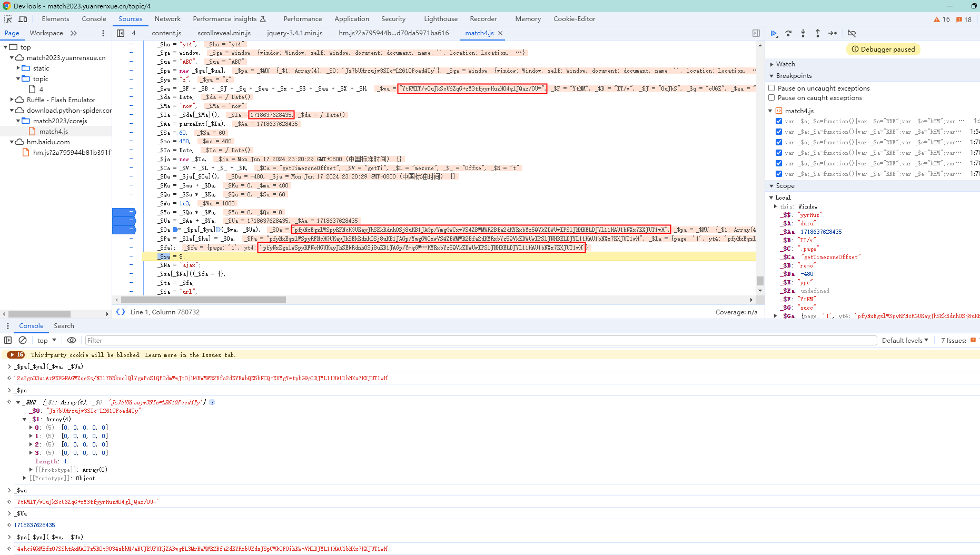Open the 7 Issues indicator in console
The width and height of the screenshot is (980, 555).
tap(958, 341)
